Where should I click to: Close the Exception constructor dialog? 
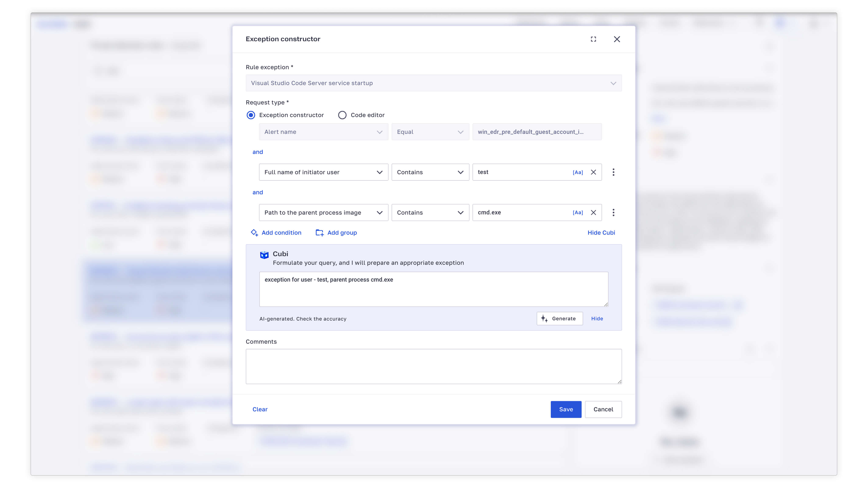click(x=617, y=39)
